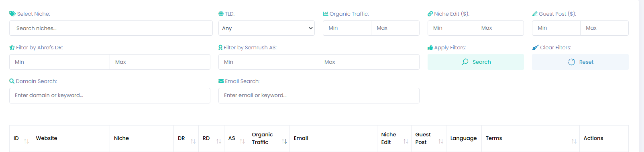Sort table by ID column arrows
Viewport: 644px width, 152px height.
tap(26, 141)
